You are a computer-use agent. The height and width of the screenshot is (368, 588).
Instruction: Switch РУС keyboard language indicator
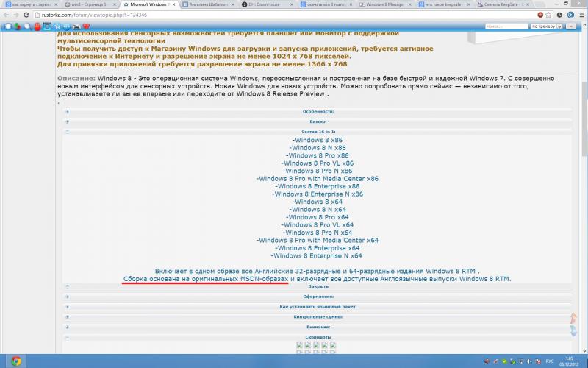[549, 361]
